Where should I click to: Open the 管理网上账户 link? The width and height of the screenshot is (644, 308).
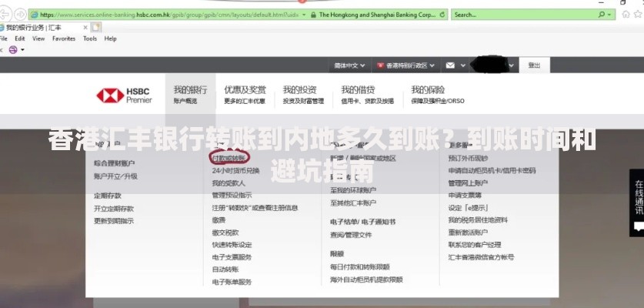[x=469, y=183]
